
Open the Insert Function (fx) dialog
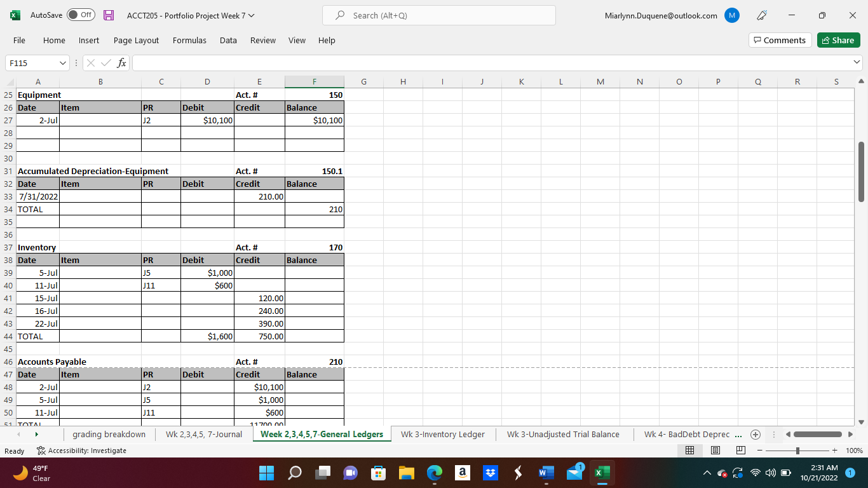[121, 62]
